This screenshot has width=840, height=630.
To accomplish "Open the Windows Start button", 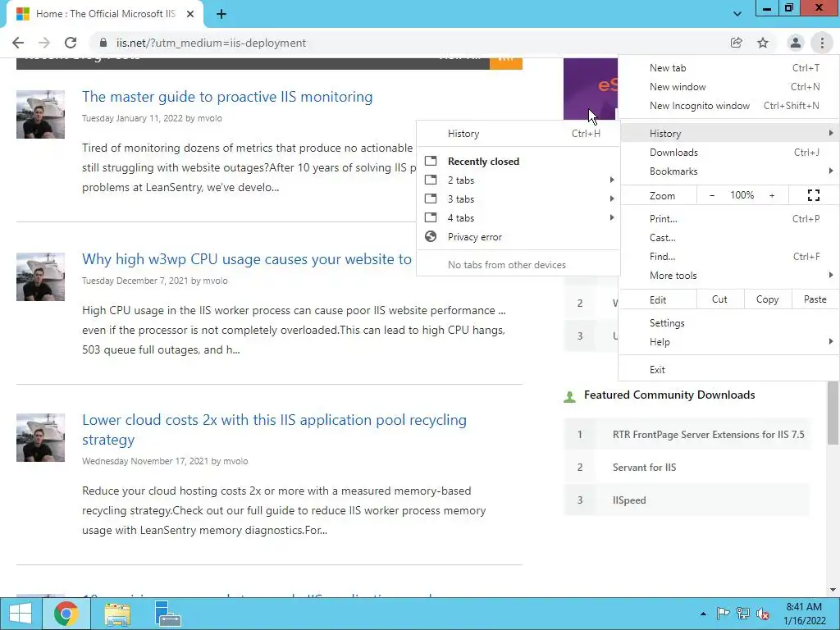I will tap(21, 614).
